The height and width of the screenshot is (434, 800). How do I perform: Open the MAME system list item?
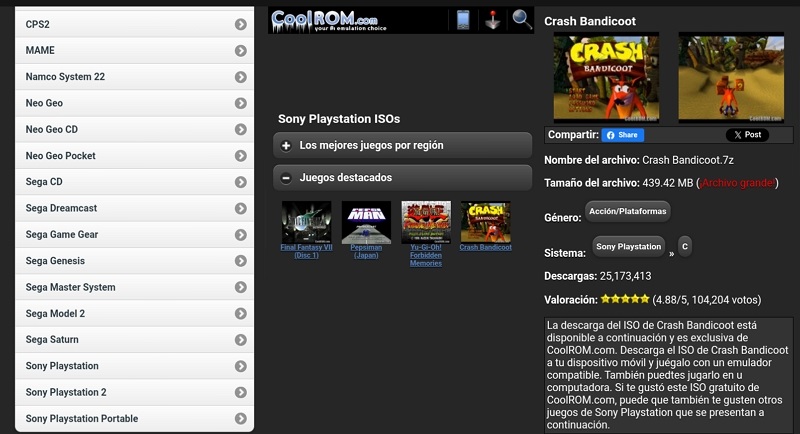pos(135,50)
